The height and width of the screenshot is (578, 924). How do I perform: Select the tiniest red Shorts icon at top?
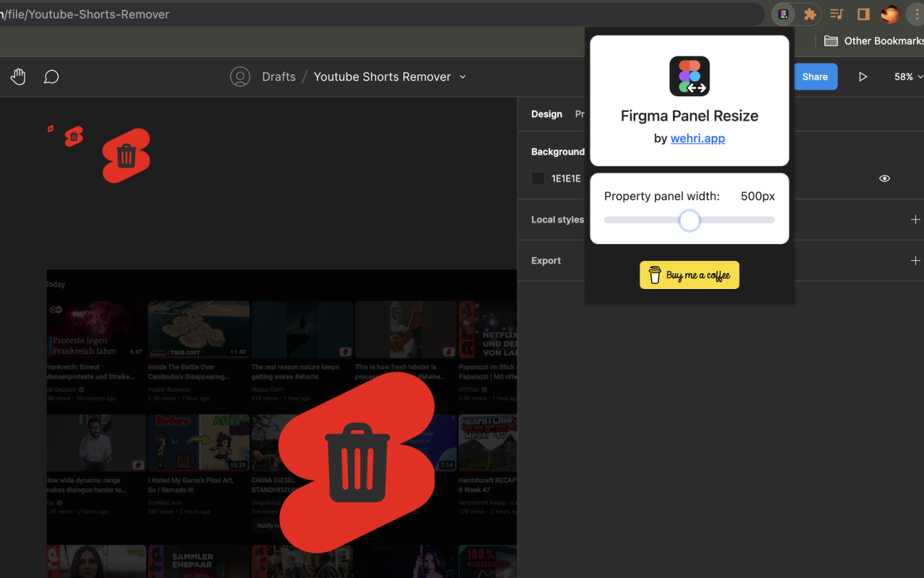51,129
